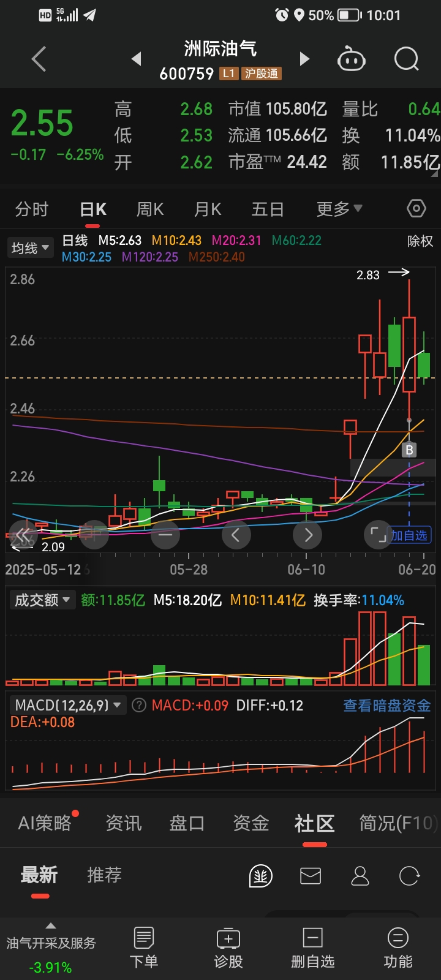This screenshot has width=441, height=980.
Task: Zoom in chart with plus button
Action: click(x=94, y=535)
